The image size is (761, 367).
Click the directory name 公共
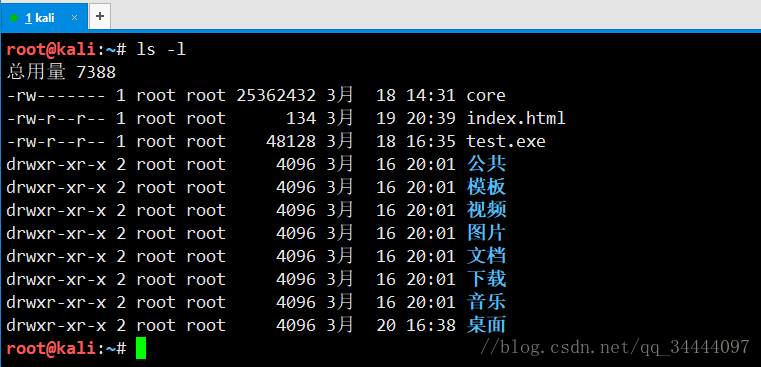pos(486,164)
